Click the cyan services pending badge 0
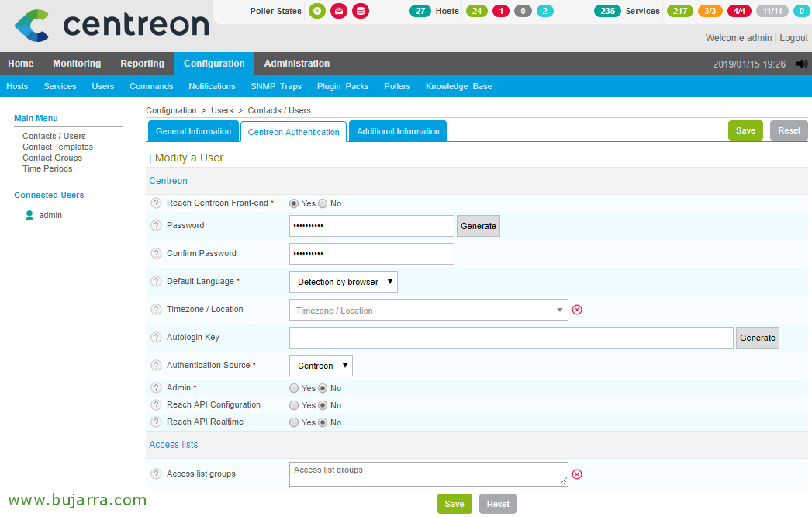This screenshot has height=517, width=812. [x=802, y=11]
